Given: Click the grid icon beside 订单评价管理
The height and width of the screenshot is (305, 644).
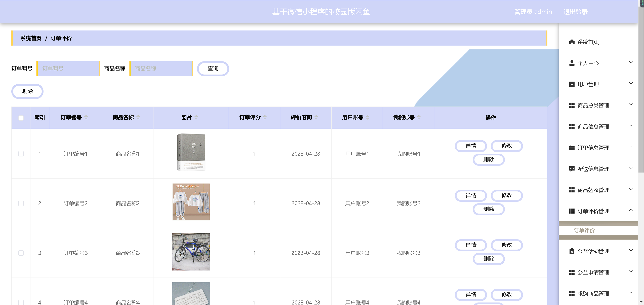Looking at the screenshot, I should click(572, 211).
